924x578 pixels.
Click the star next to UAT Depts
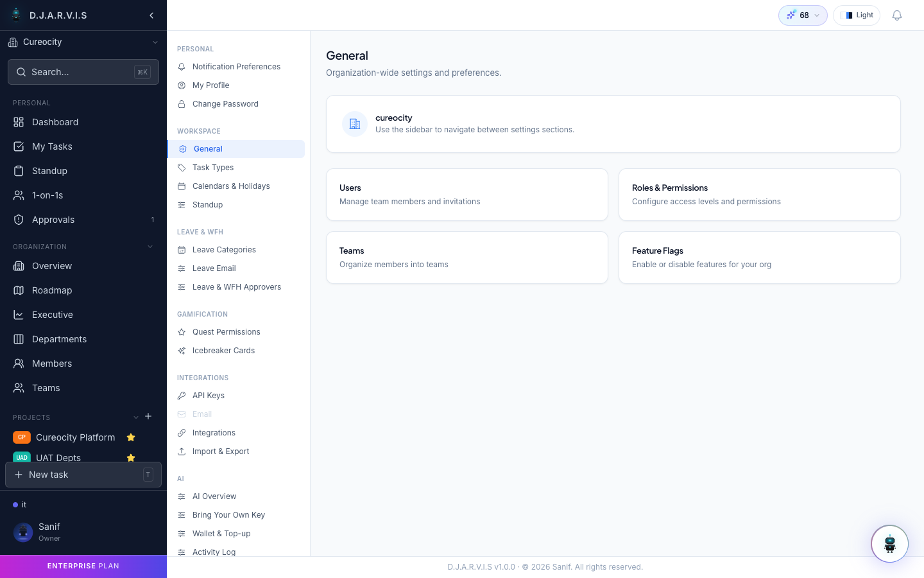click(x=131, y=458)
